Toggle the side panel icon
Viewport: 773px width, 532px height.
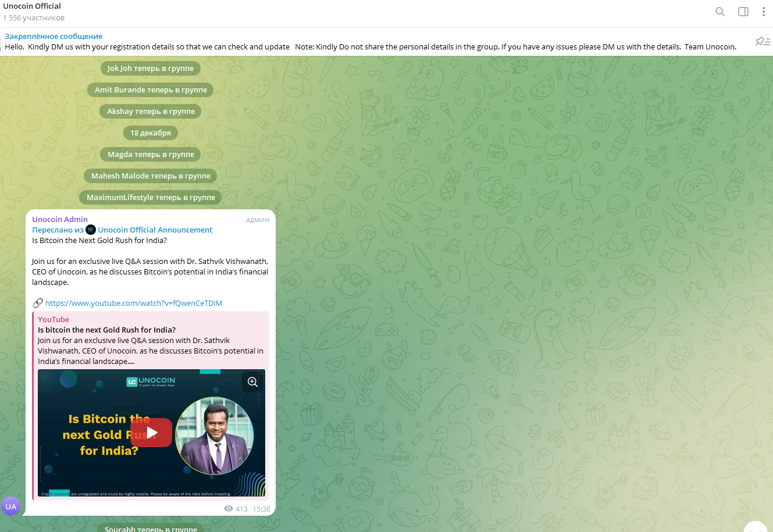click(x=743, y=12)
